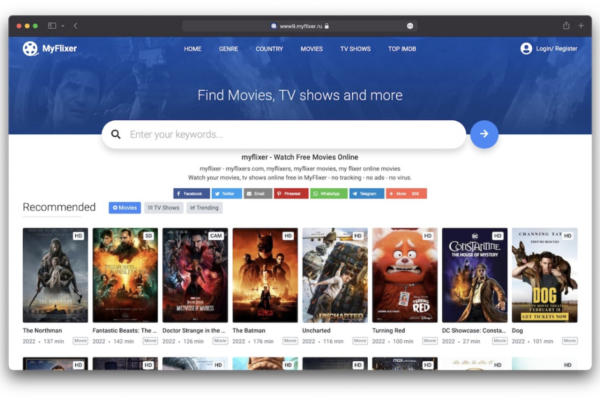Screen dimensions: 600x400
Task: Click the 'Enter your keywords' search field
Action: [290, 134]
